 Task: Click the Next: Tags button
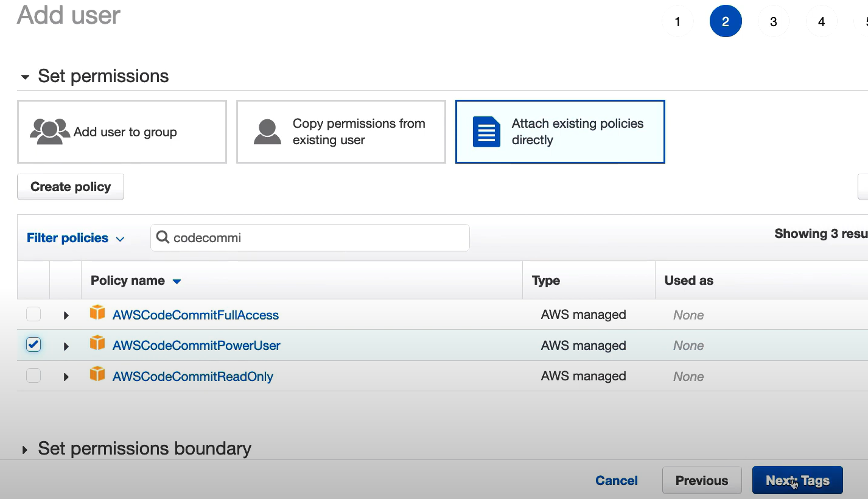pyautogui.click(x=797, y=480)
